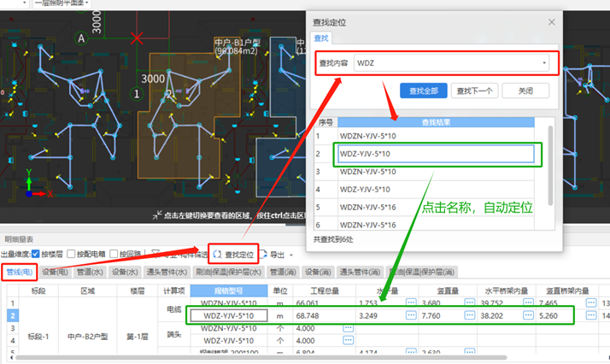
Task: Switch to the 管道(水) tab
Action: (90, 272)
